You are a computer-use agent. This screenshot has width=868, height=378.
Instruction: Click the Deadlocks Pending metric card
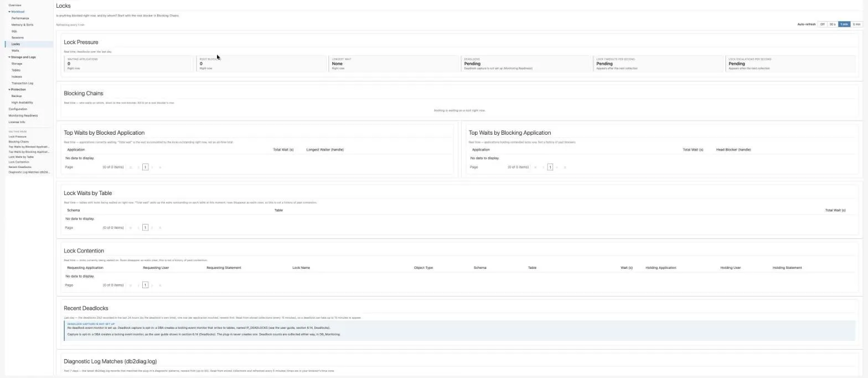tap(526, 64)
